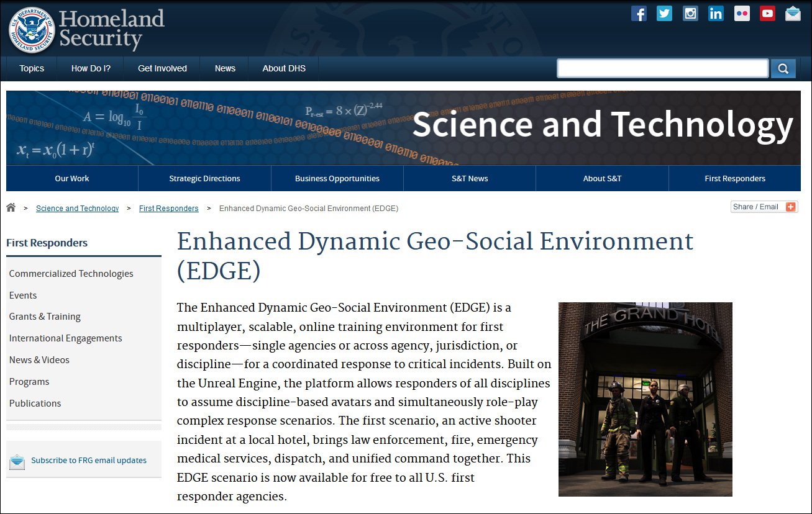Click the Science and Technology banner title
This screenshot has width=812, height=514.
pyautogui.click(x=603, y=125)
